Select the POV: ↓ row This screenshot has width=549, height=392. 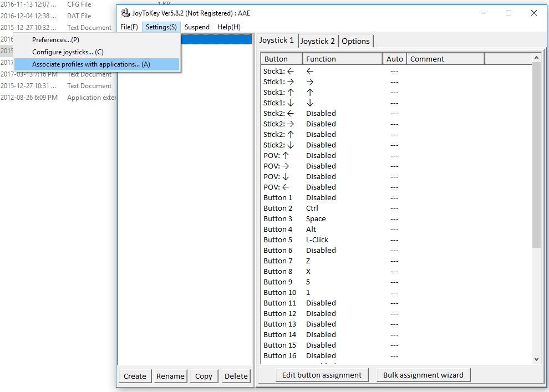(396, 176)
